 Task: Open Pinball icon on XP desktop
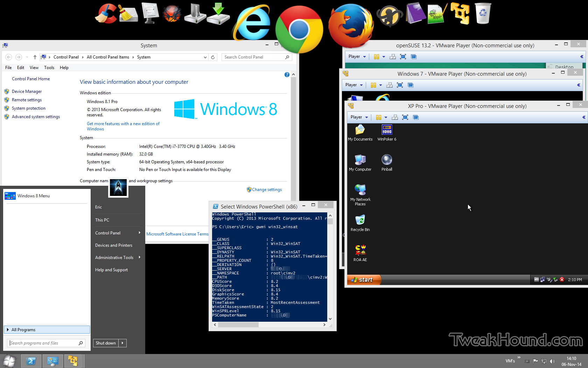387,163
